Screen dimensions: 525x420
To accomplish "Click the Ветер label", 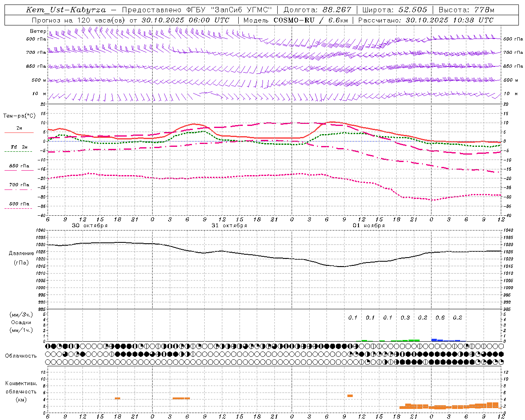I will pos(38,31).
